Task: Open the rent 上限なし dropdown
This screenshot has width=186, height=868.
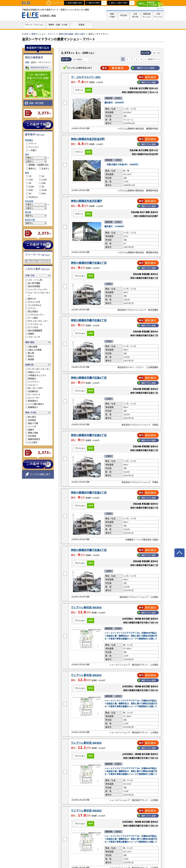Action: pyautogui.click(x=36, y=161)
